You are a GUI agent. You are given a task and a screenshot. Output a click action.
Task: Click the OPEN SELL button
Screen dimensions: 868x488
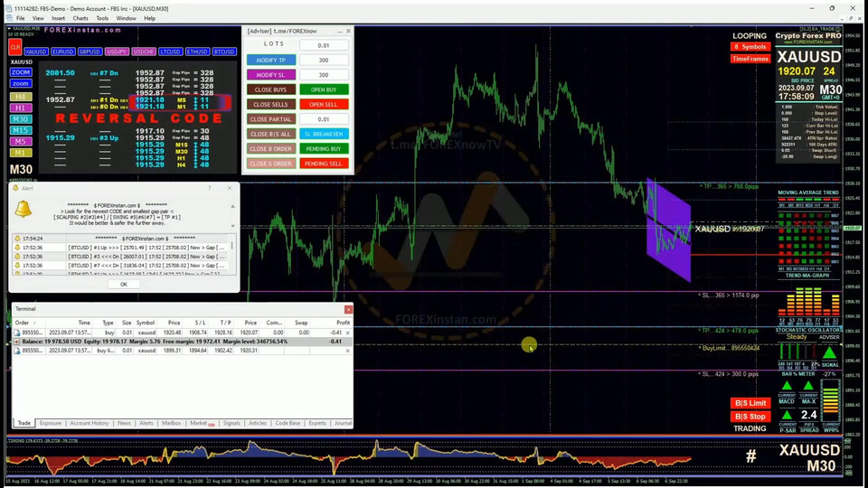324,104
